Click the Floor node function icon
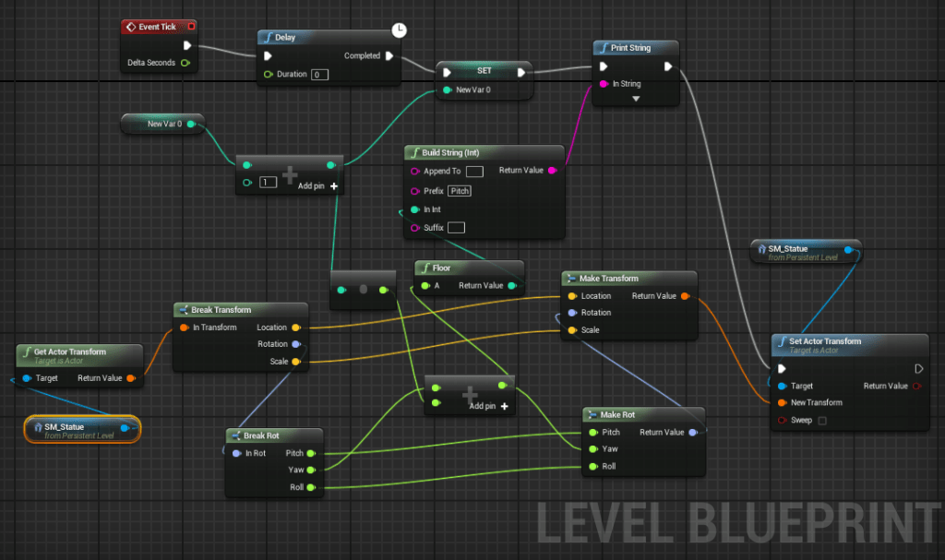This screenshot has height=560, width=945. tap(424, 268)
